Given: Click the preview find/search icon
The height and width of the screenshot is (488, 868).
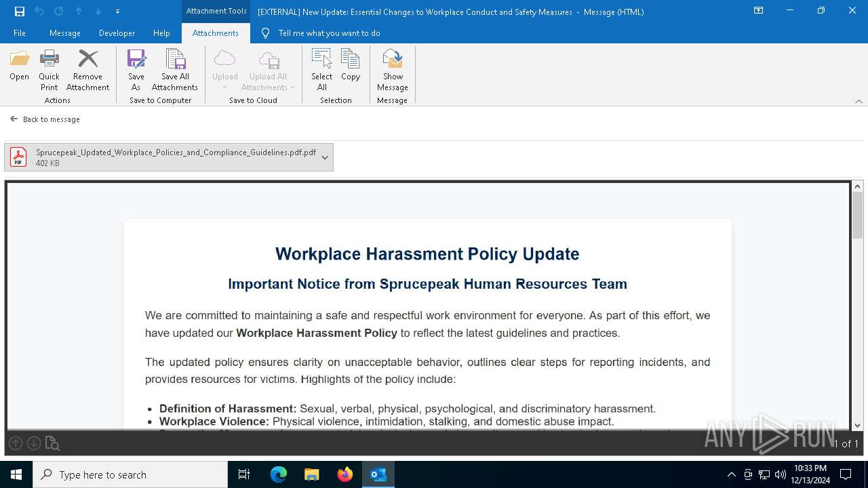Looking at the screenshot, I should tap(52, 443).
